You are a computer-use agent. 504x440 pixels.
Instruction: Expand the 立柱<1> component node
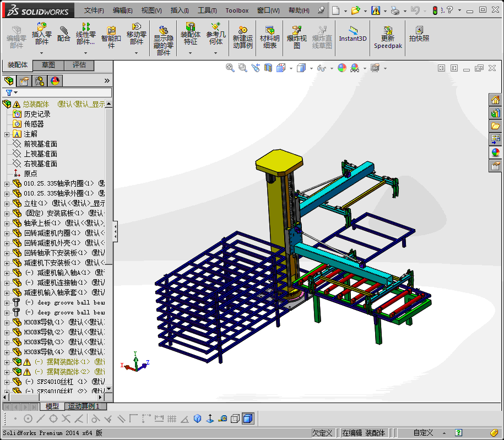click(x=7, y=204)
